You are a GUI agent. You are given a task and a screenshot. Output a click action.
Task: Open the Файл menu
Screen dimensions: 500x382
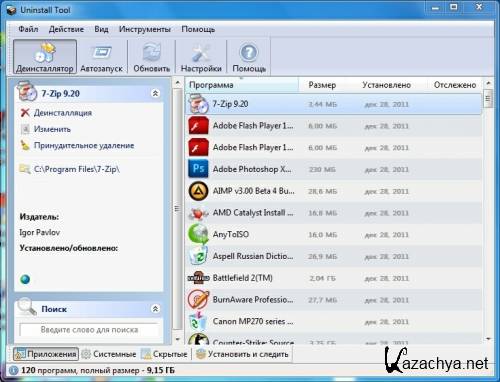pos(28,29)
